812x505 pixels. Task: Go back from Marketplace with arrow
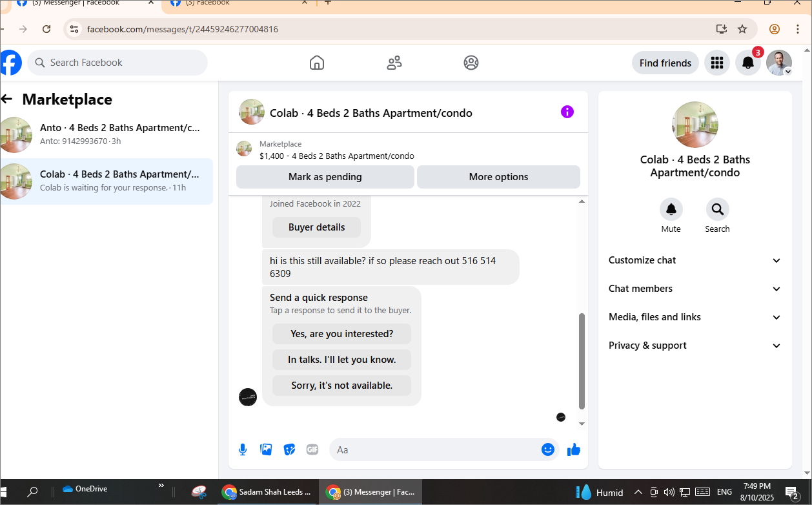(x=7, y=99)
